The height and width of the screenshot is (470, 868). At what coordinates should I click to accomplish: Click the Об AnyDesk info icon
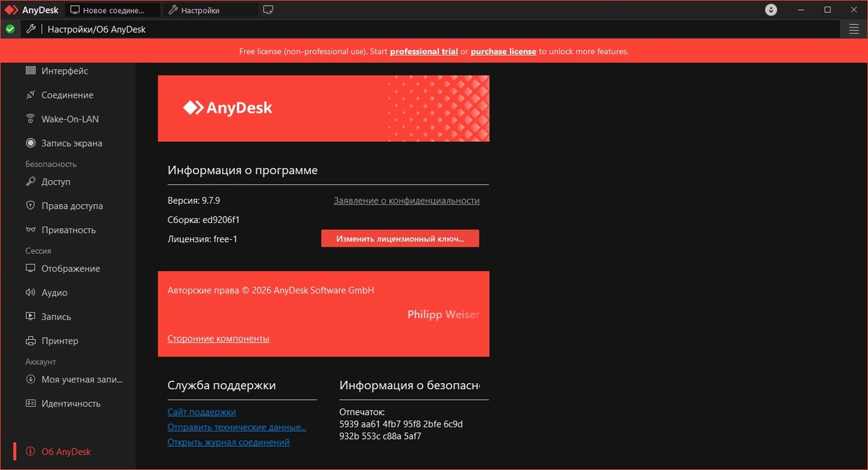[30, 451]
